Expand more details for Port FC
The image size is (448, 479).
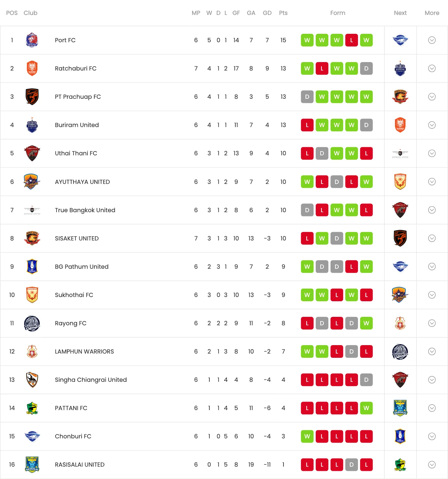click(432, 40)
